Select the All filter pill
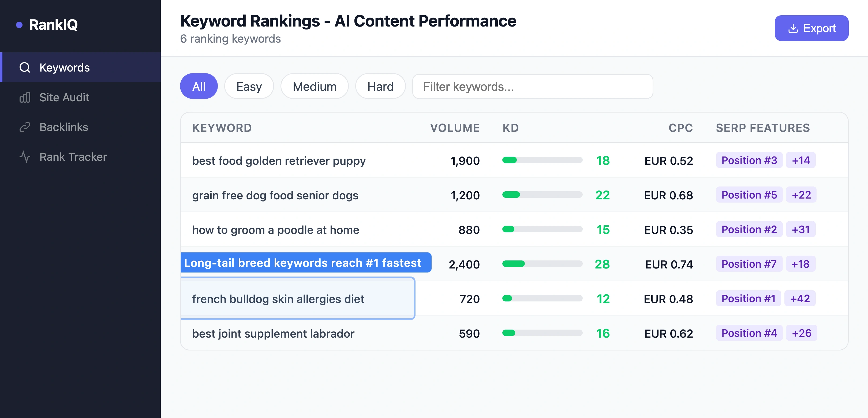 point(199,86)
